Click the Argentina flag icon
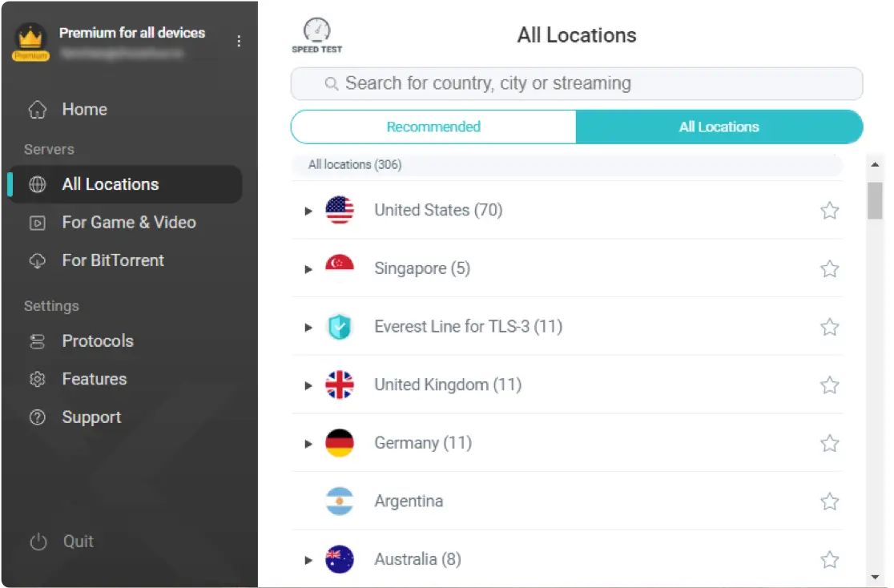Image resolution: width=894 pixels, height=588 pixels. coord(339,501)
